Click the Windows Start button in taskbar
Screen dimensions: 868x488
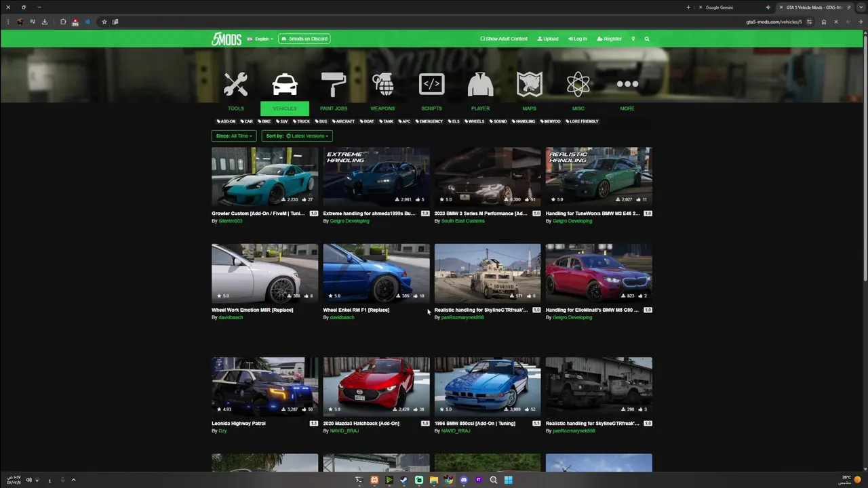pos(509,480)
